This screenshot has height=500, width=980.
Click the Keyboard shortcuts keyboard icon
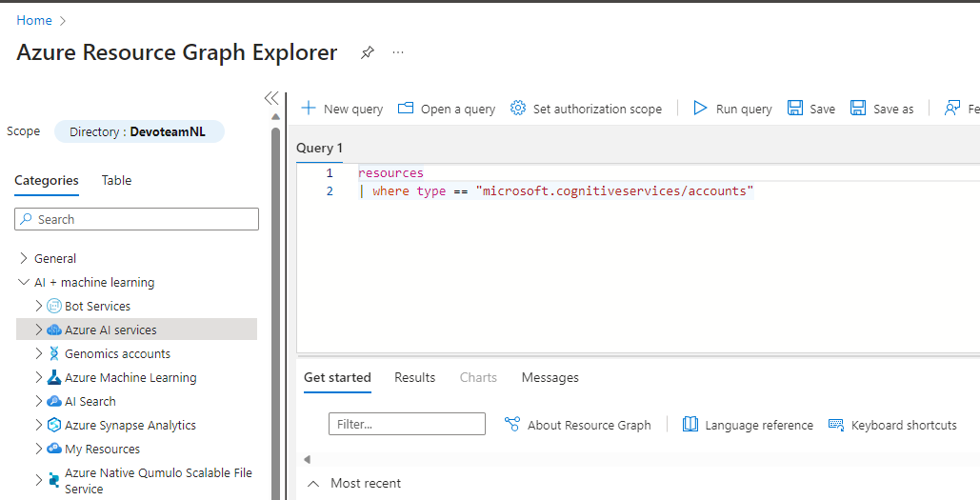(835, 425)
